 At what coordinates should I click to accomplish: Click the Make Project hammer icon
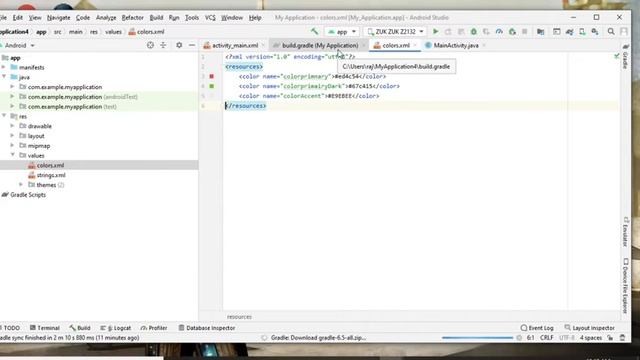click(x=314, y=31)
